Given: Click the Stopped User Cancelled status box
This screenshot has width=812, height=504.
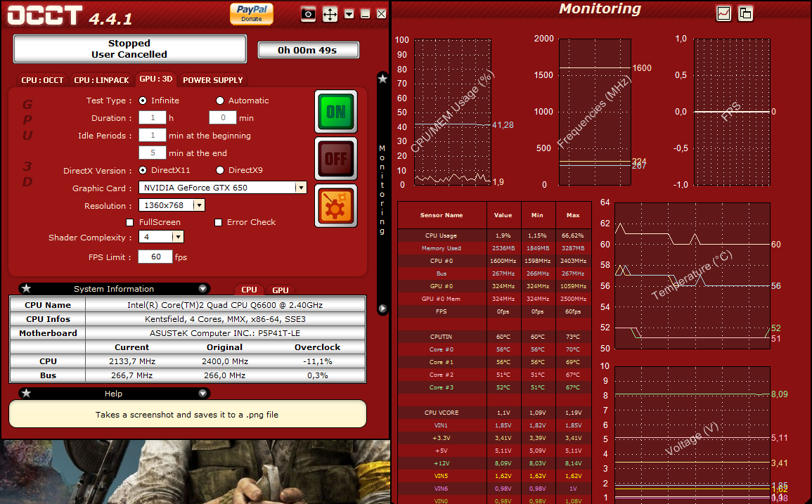Looking at the screenshot, I should pos(129,49).
